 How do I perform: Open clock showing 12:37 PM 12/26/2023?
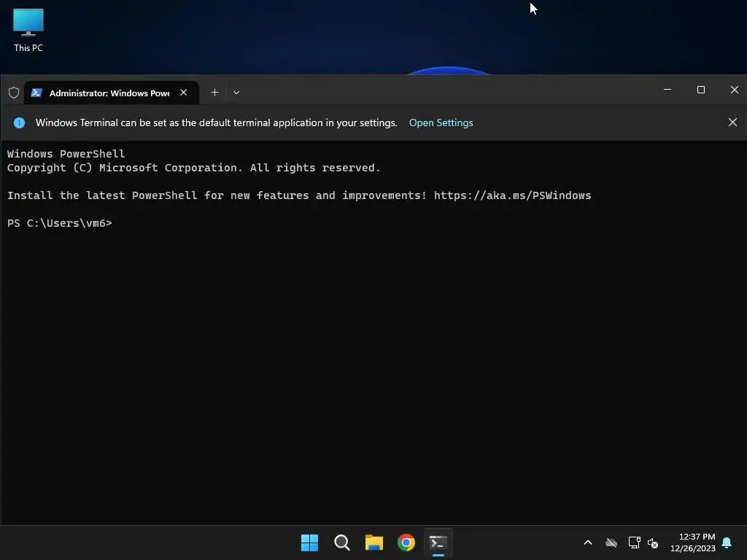[693, 542]
